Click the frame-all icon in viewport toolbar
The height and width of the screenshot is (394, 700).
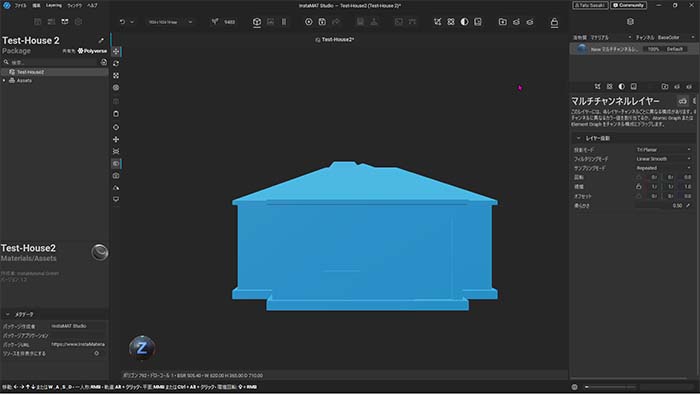[x=116, y=76]
